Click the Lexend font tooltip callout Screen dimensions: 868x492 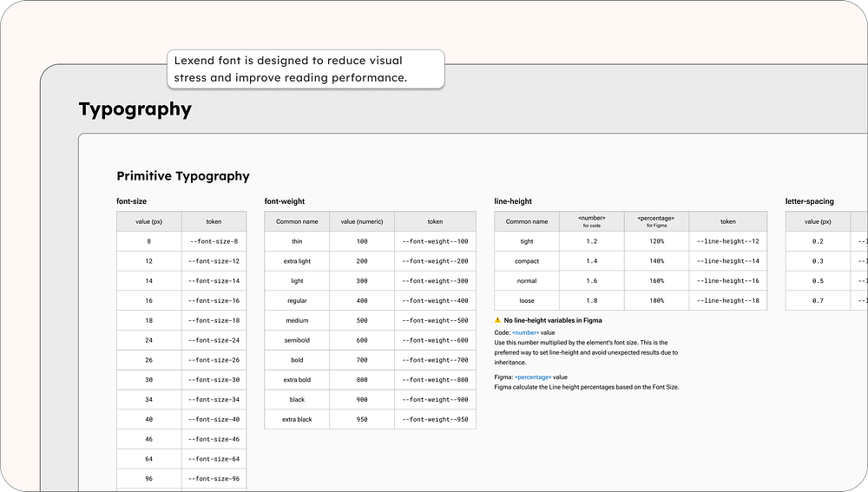[x=305, y=69]
